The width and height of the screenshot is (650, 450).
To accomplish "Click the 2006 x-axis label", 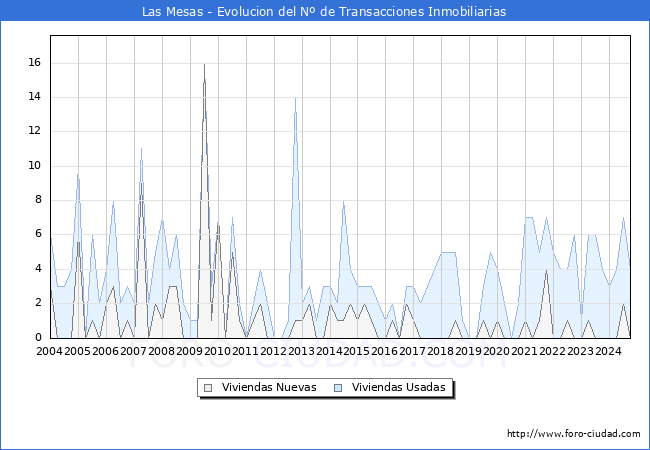I will click(x=105, y=351).
